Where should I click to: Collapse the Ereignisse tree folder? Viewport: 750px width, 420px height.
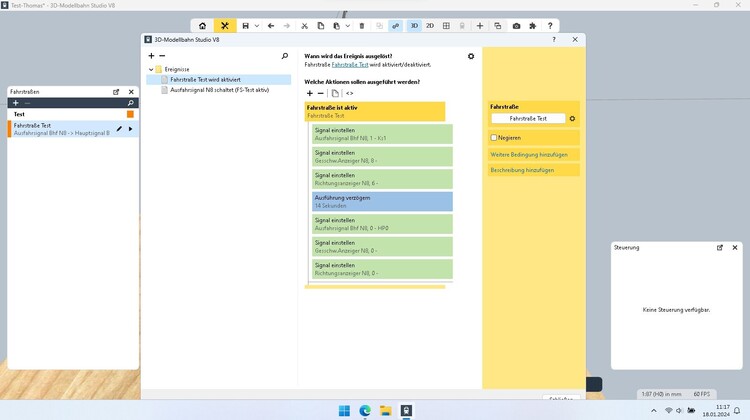coord(151,69)
